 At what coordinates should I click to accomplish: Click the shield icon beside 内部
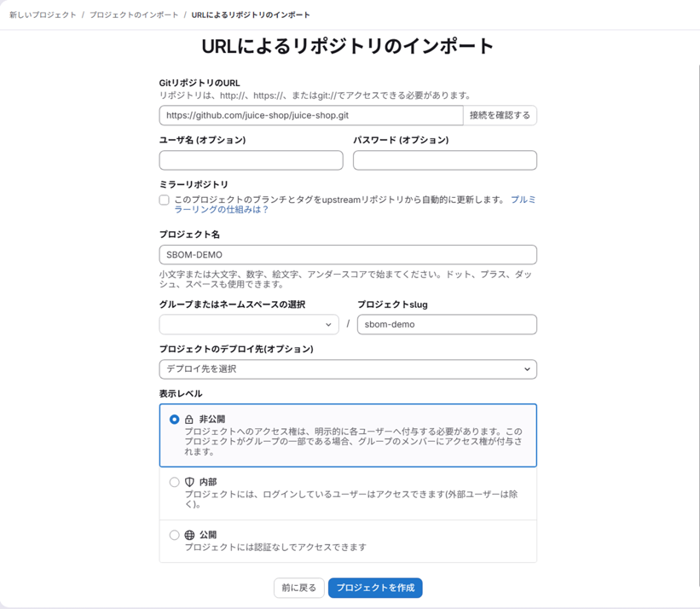click(x=189, y=482)
